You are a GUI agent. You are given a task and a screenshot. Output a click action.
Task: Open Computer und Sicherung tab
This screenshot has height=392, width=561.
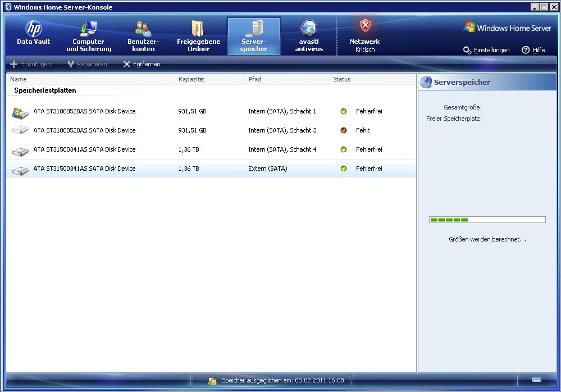[x=89, y=36]
